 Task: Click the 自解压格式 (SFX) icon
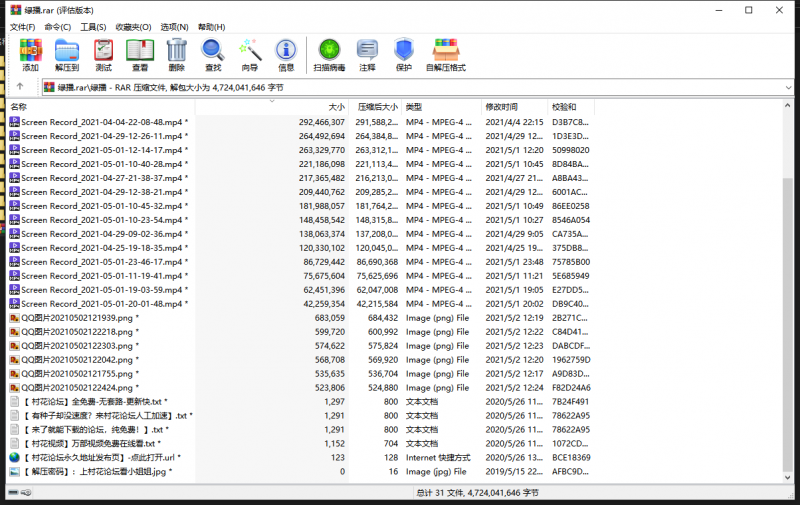click(x=446, y=53)
